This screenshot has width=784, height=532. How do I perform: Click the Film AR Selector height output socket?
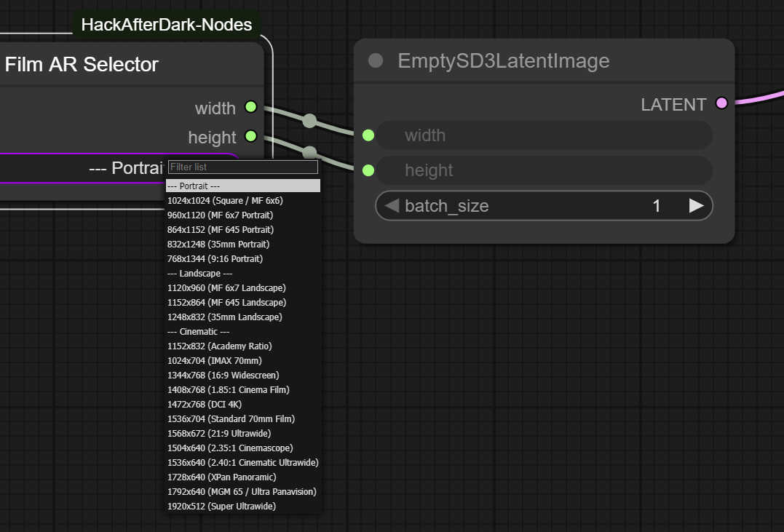(x=250, y=136)
